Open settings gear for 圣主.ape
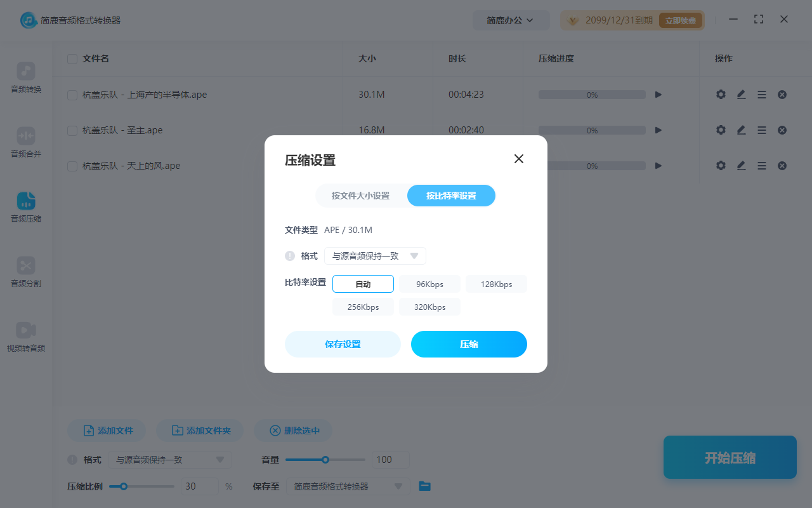This screenshot has width=812, height=508. (x=721, y=130)
